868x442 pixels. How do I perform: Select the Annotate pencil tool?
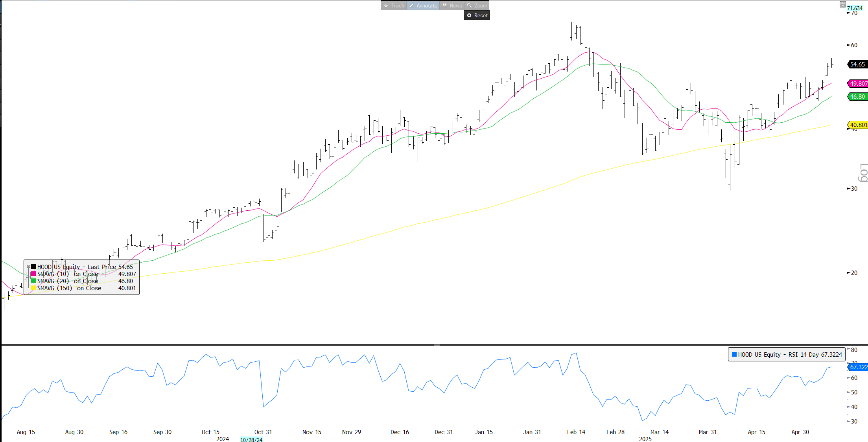pos(423,6)
